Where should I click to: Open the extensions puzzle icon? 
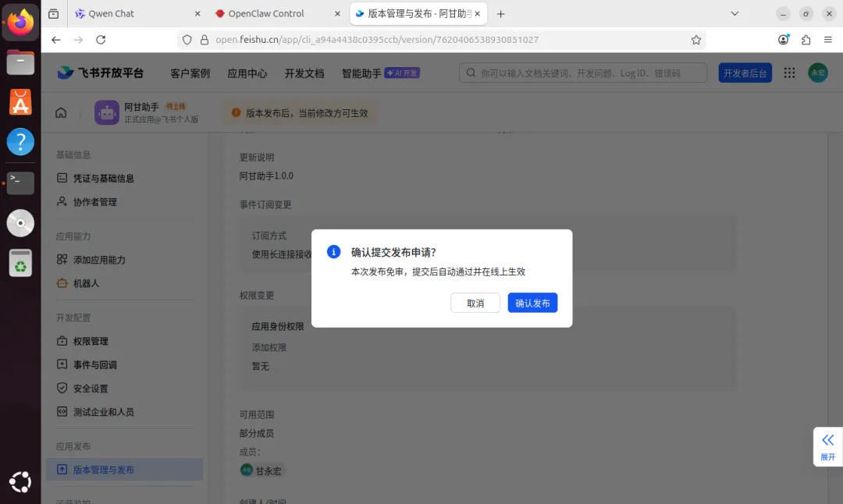(x=806, y=40)
